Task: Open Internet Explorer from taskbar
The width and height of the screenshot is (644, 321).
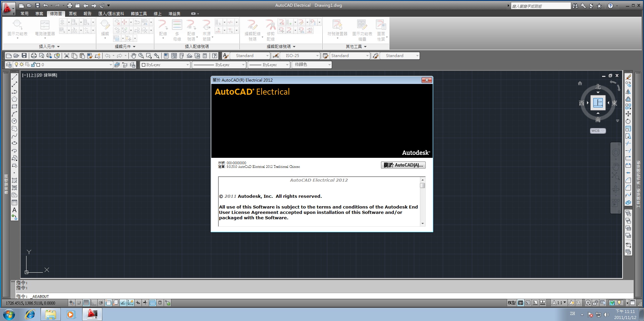Action: 30,315
